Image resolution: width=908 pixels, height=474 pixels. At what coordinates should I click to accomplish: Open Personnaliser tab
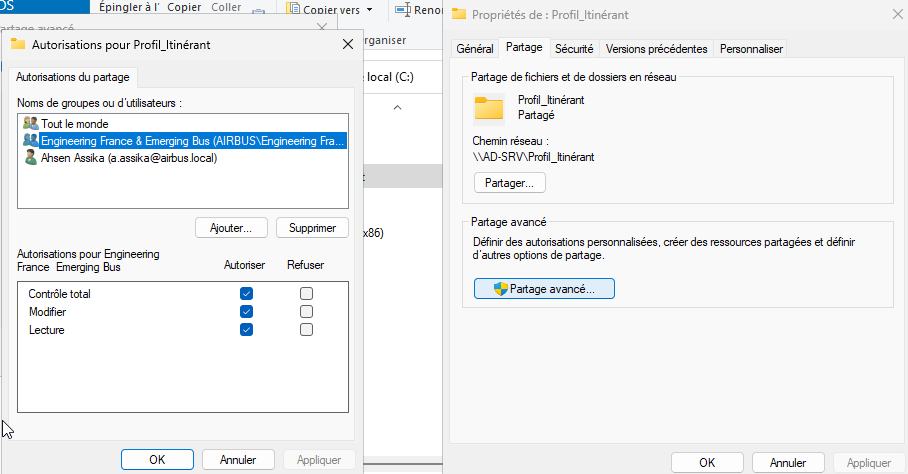click(751, 49)
